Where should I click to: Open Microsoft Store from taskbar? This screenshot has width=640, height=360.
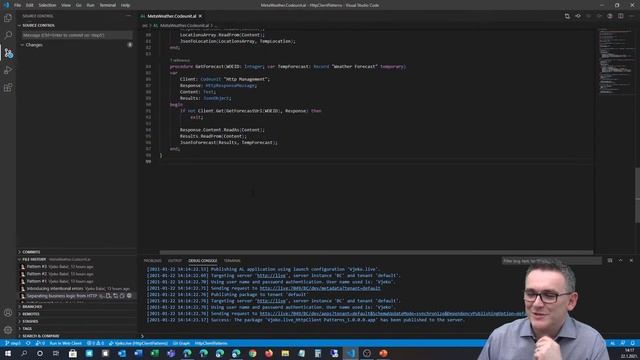tap(73, 353)
